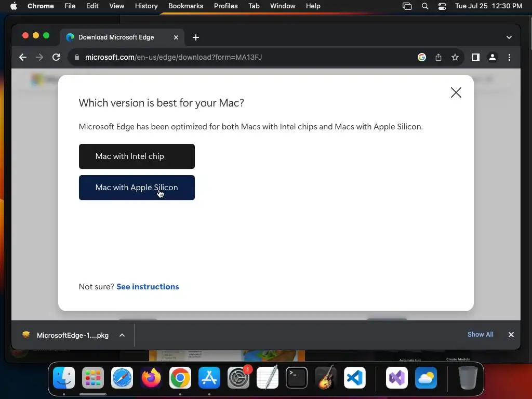Select the Download Microsoft Edge tab

click(x=122, y=37)
